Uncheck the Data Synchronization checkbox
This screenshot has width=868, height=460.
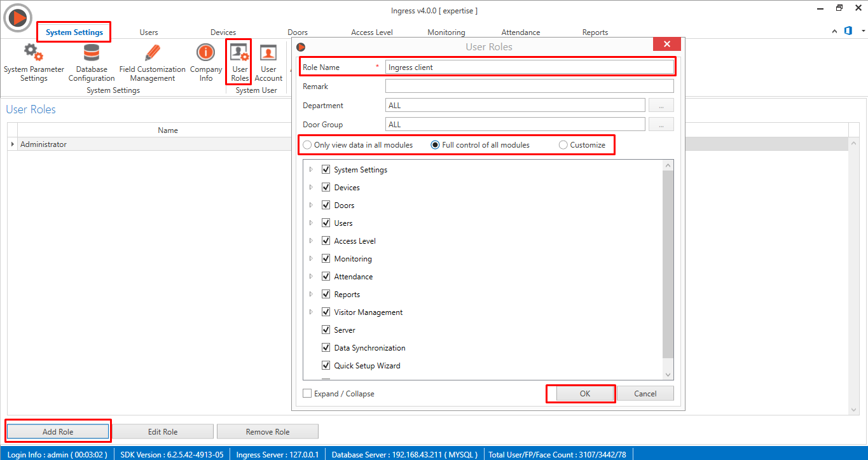[326, 348]
